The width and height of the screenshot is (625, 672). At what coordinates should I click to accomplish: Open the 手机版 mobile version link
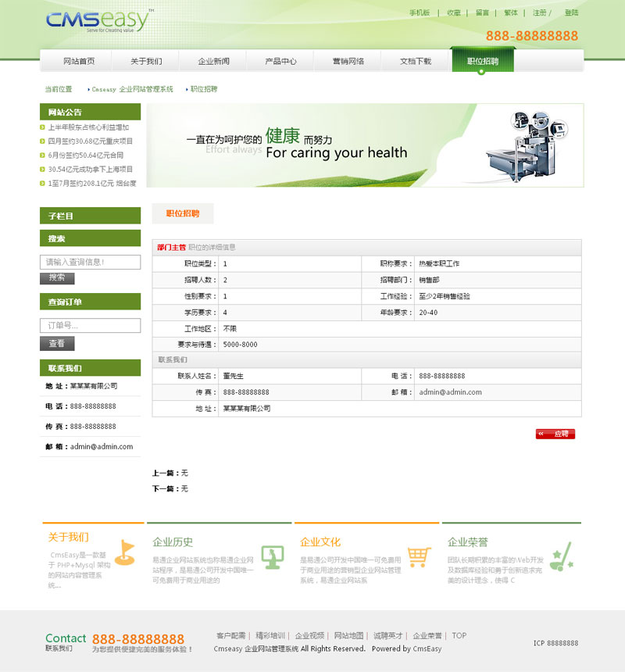pyautogui.click(x=420, y=13)
